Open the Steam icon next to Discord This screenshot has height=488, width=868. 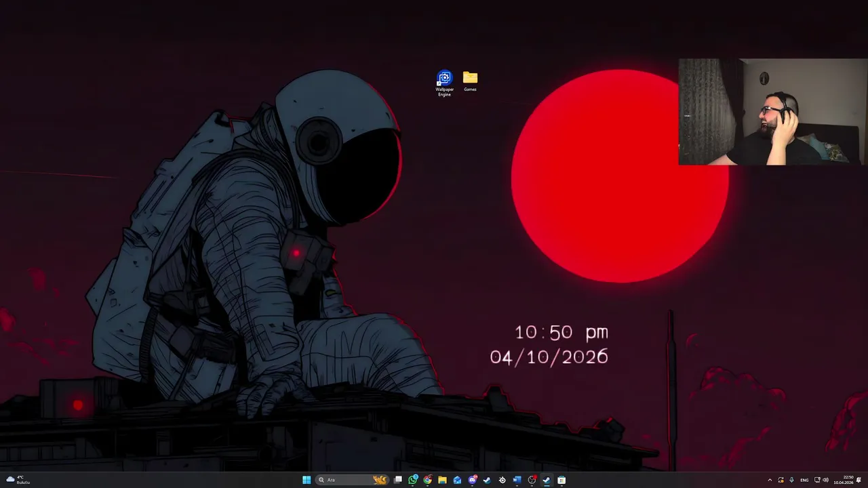[x=487, y=480]
